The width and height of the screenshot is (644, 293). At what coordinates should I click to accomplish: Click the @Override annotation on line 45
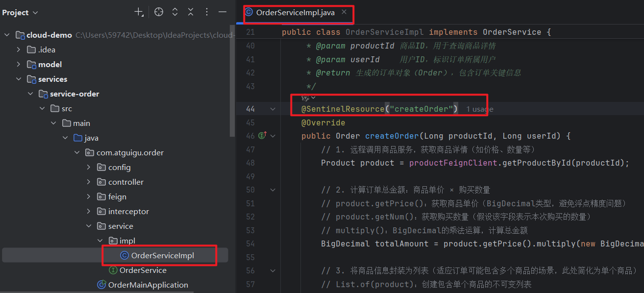323,122
